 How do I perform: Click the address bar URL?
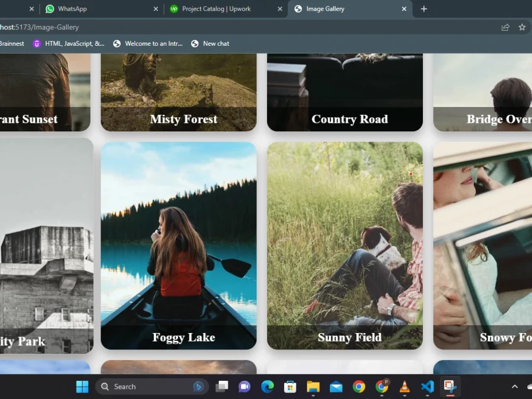coord(39,27)
